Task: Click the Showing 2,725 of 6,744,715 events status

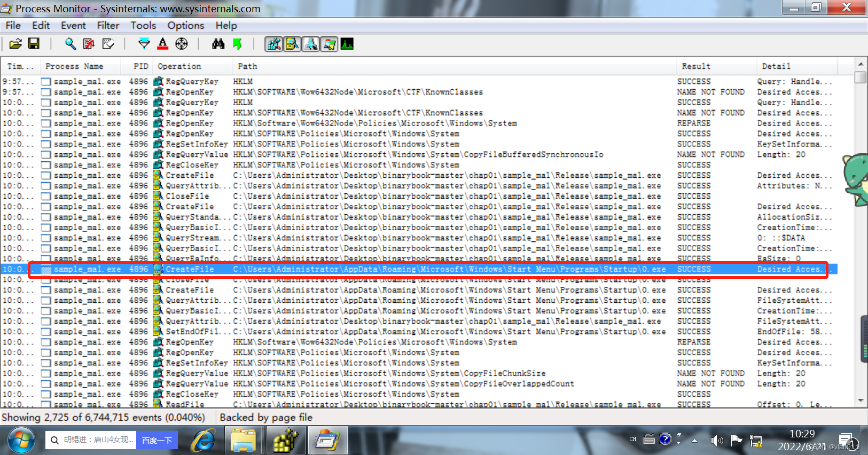Action: click(x=103, y=417)
